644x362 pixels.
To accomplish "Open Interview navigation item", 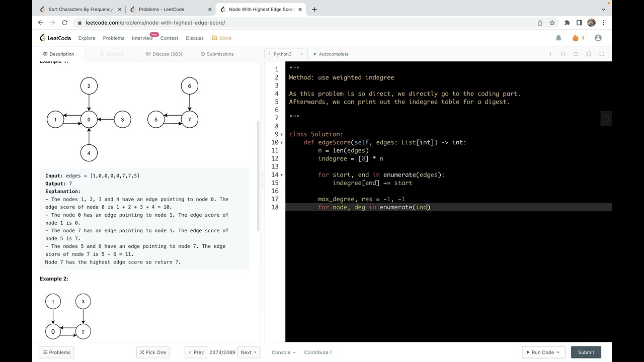I will point(142,38).
